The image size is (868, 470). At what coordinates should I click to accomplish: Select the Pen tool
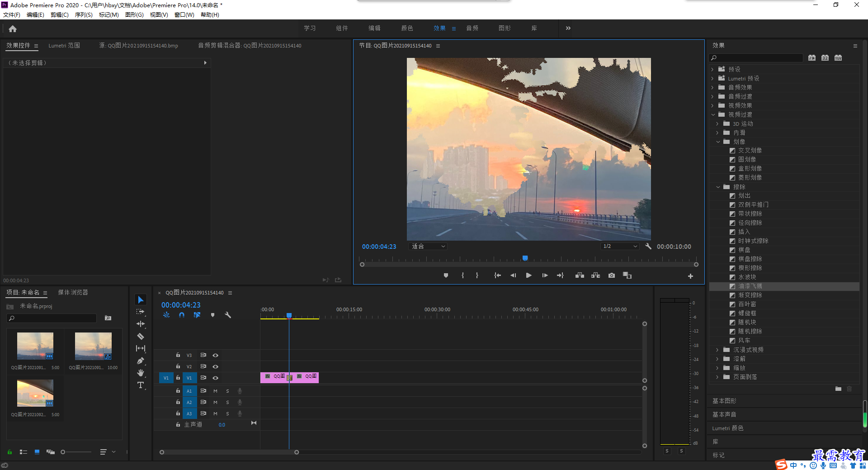141,361
